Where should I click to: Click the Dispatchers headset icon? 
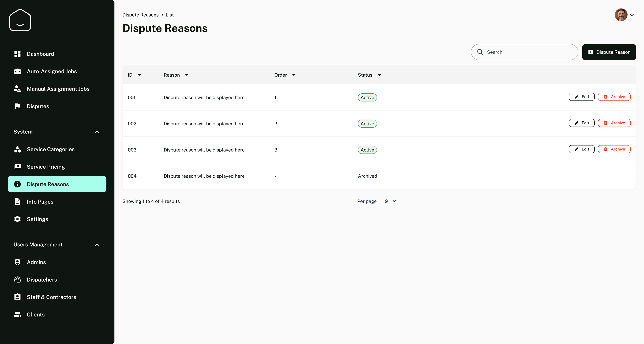(17, 280)
